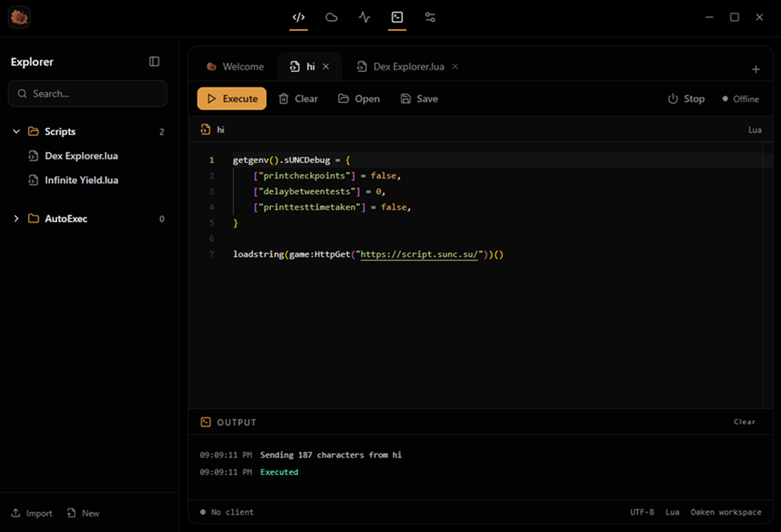Clear the output log
Screen dimensions: 781x532
click(x=744, y=421)
